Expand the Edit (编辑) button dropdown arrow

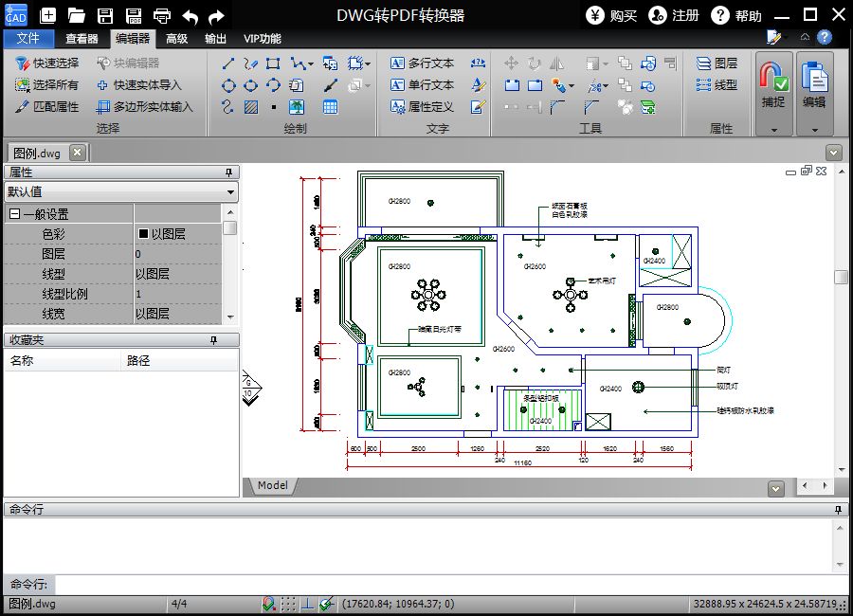(814, 130)
